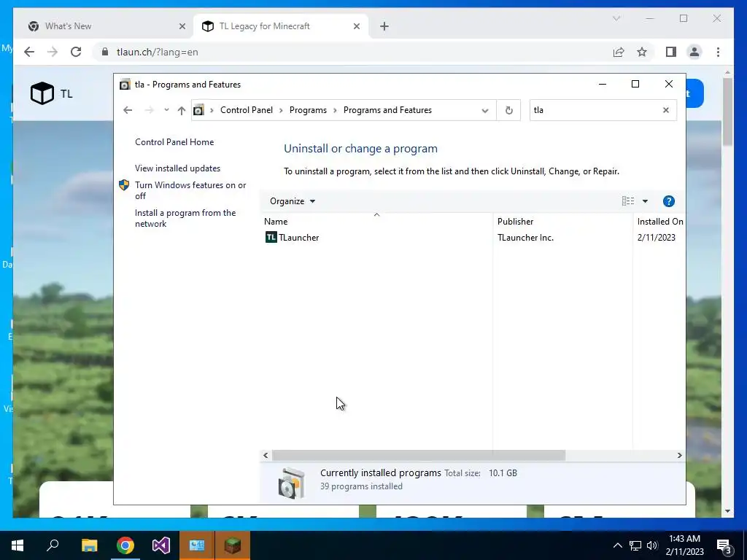Image resolution: width=747 pixels, height=560 pixels.
Task: Select the TLauncher row name
Action: pos(298,238)
